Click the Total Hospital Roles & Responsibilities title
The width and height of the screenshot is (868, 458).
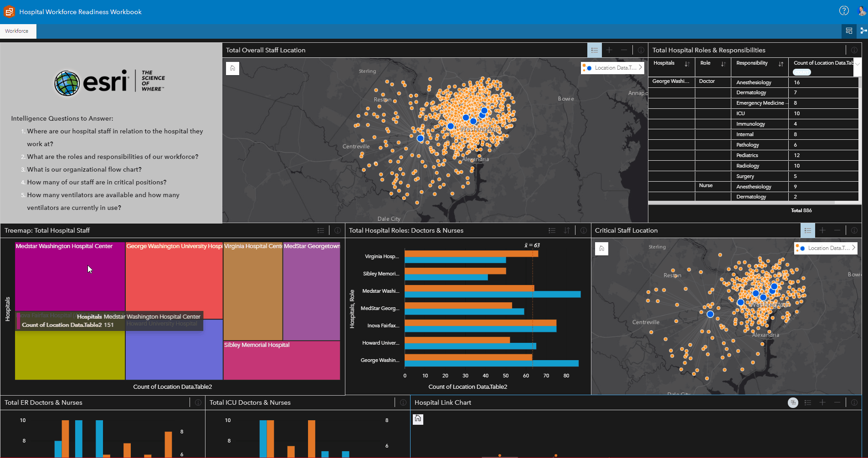pos(709,50)
